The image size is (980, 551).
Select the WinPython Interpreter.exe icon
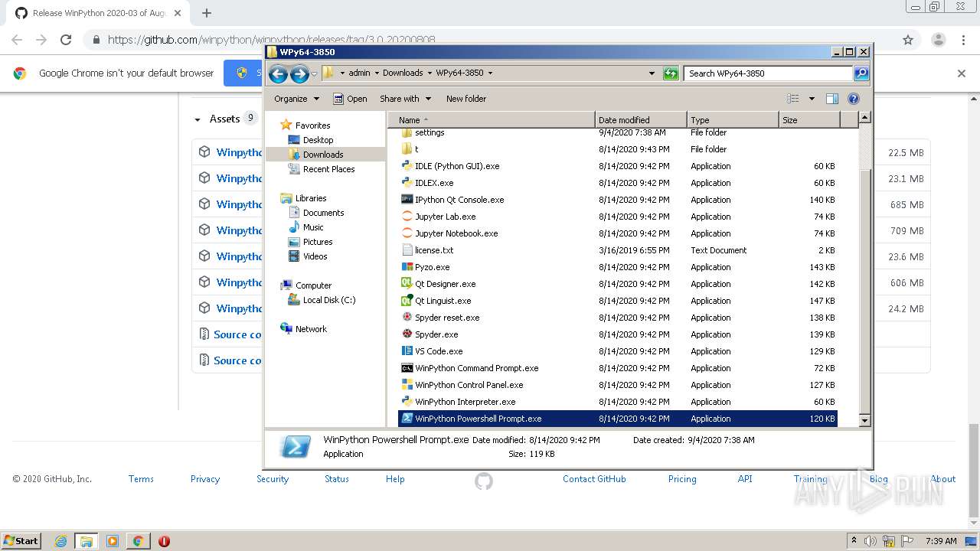[x=407, y=402]
